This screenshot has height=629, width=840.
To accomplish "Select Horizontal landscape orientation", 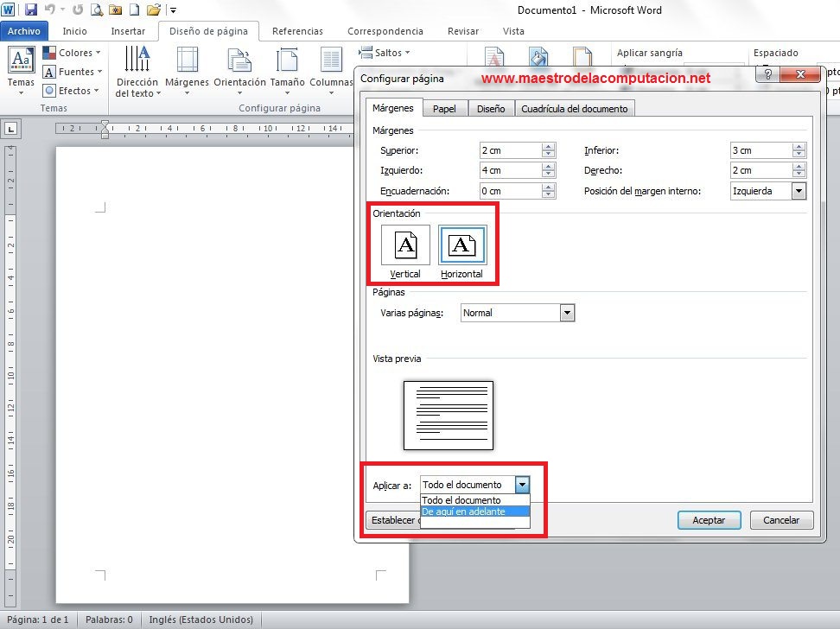I will (461, 251).
